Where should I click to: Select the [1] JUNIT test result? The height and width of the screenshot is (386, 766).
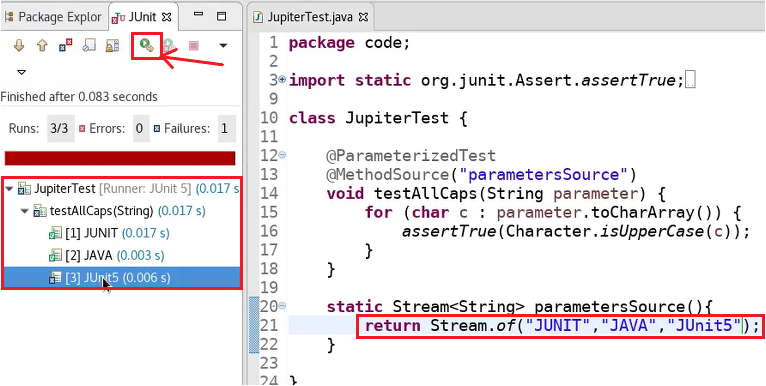point(109,234)
